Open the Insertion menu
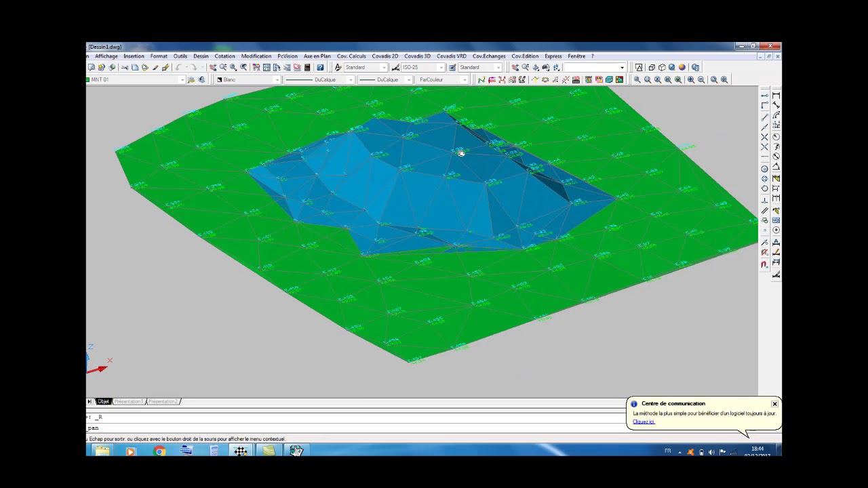The image size is (868, 488). [x=134, y=56]
